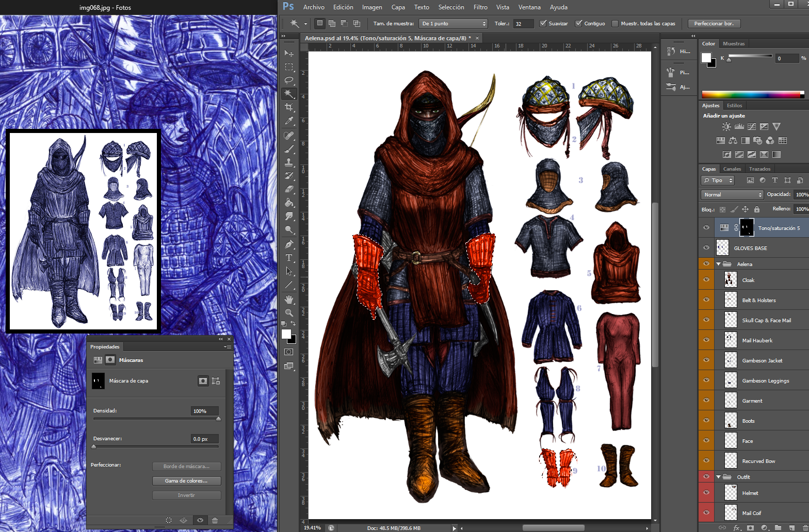Delete mask via trash icon in Propiedades
The image size is (809, 532).
(215, 520)
